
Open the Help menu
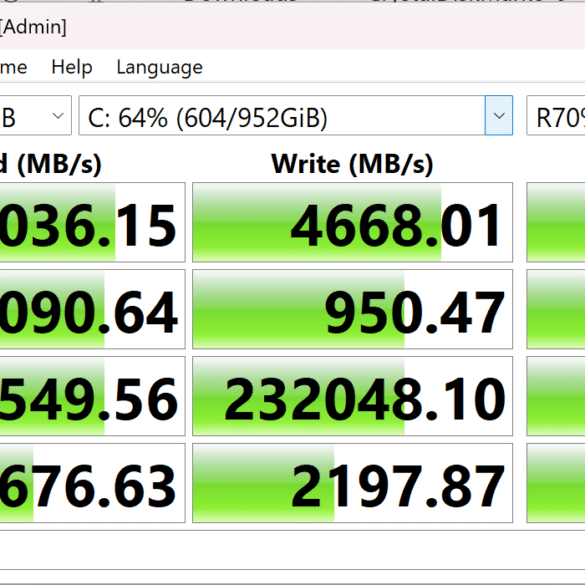[x=72, y=68]
